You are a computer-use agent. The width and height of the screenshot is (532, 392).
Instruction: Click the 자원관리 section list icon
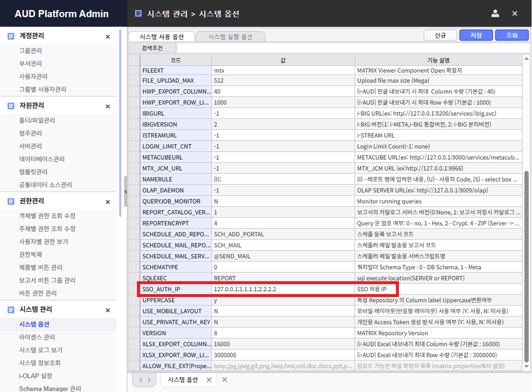pos(11,106)
